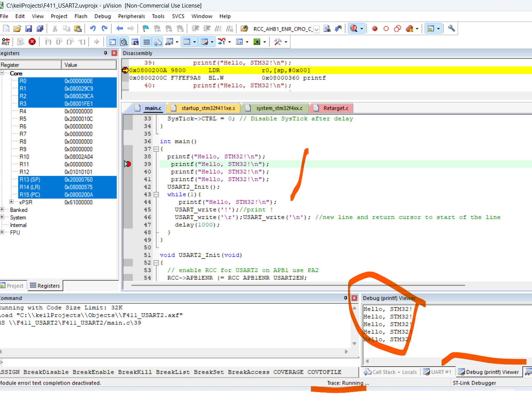The height and width of the screenshot is (394, 532).
Task: Open the RCC_AHB1_ENR_CPIO_C combo dropdown
Action: pyautogui.click(x=317, y=29)
